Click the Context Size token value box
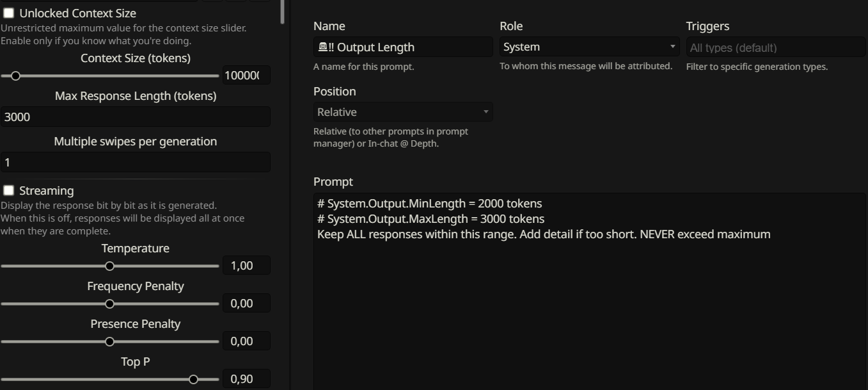This screenshot has height=390, width=868. point(246,76)
